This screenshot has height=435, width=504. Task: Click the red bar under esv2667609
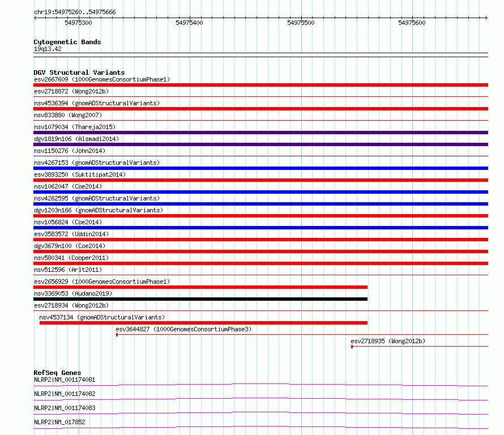[260, 85]
